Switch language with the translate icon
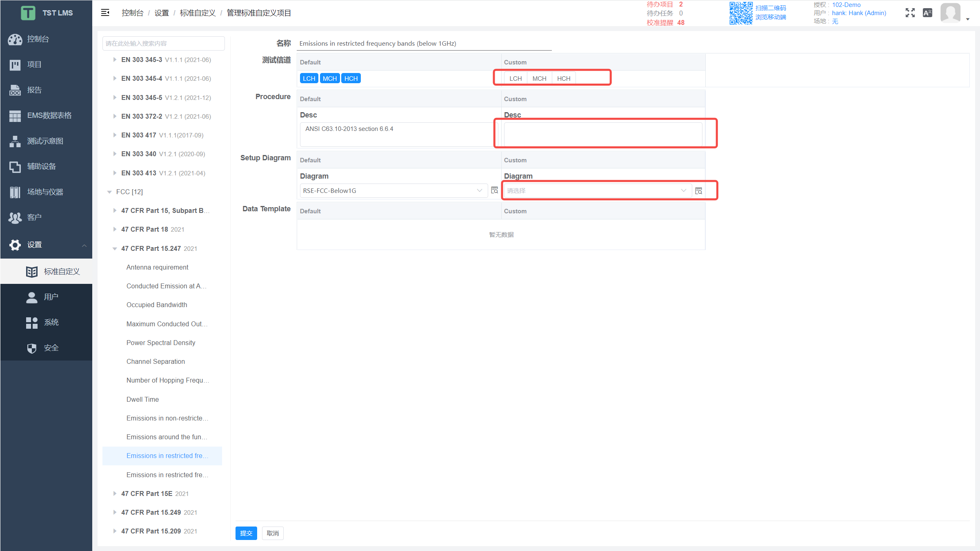 [x=927, y=13]
